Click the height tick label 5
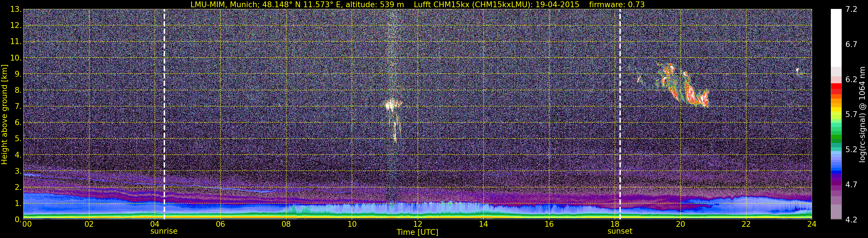This screenshot has height=238, width=868. coord(18,139)
